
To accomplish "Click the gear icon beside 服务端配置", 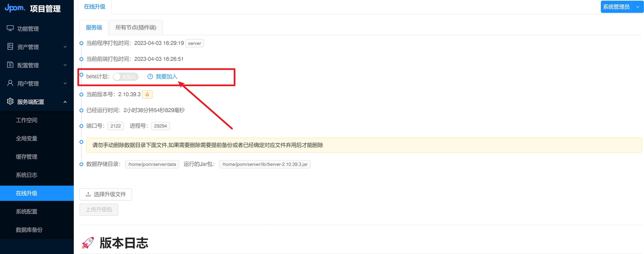I will [10, 102].
